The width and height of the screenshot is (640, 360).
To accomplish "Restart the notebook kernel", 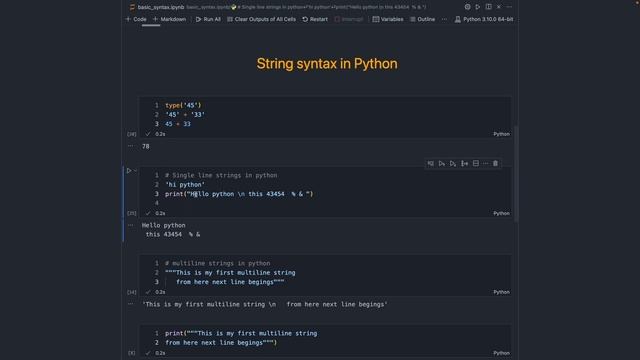I will point(315,19).
